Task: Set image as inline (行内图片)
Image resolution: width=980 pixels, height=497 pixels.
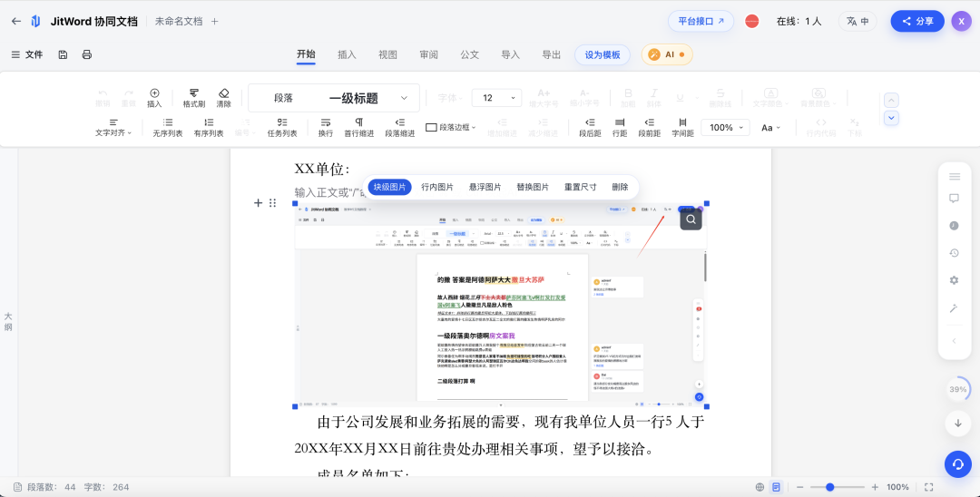Action: (437, 187)
